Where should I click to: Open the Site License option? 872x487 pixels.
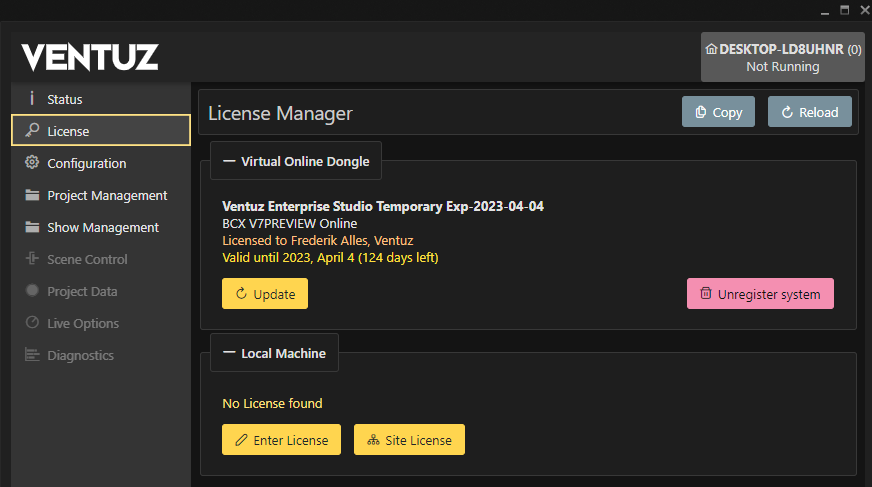click(409, 440)
